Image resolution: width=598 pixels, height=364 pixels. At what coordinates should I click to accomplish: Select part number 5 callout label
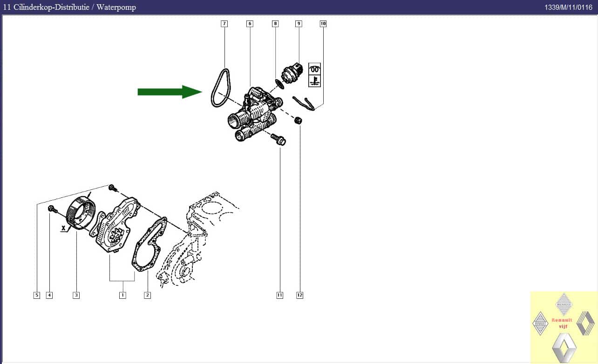36,295
